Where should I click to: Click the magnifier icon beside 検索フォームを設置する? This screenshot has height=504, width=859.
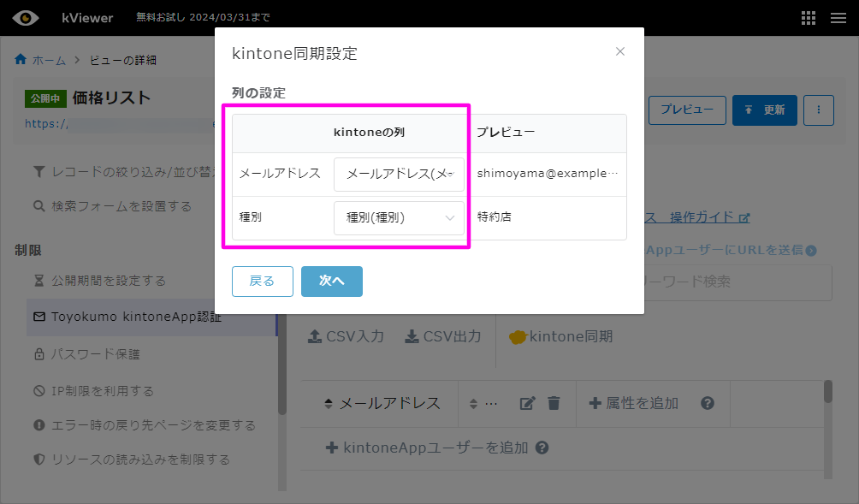39,206
